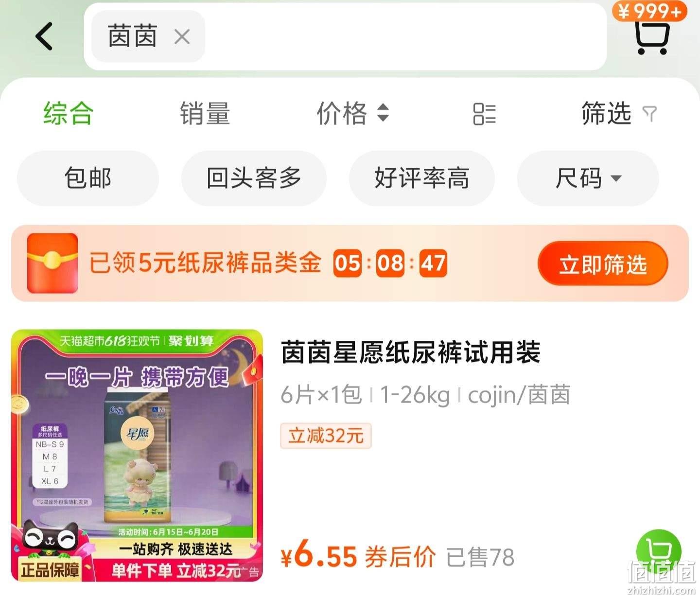Select the 综合 sort tab
The height and width of the screenshot is (599, 700).
pyautogui.click(x=68, y=114)
